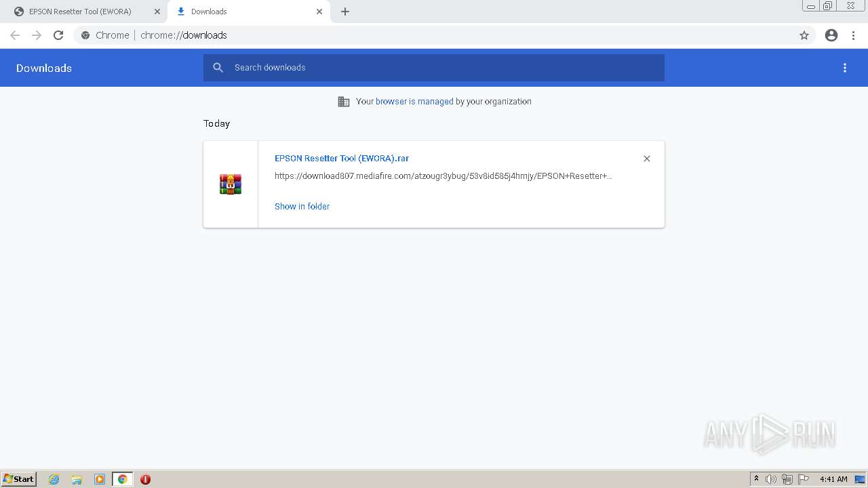Switch to EPSON Resetter Tool (EWORA) tab
This screenshot has width=868, height=488.
coord(83,12)
